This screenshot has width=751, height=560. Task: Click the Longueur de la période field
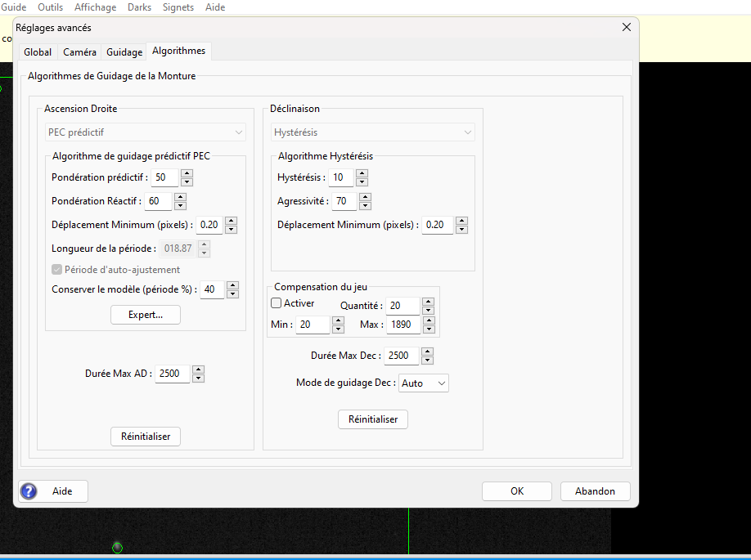[178, 249]
